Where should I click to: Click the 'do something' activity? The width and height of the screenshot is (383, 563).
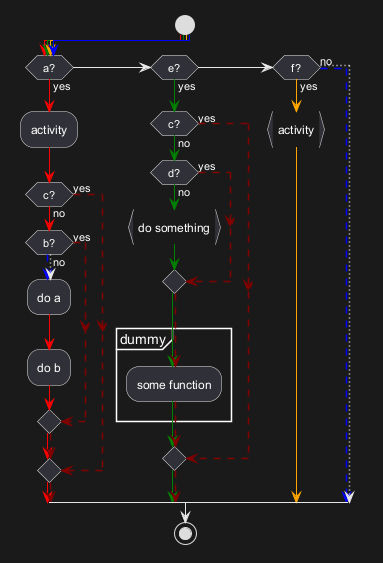[x=174, y=227]
